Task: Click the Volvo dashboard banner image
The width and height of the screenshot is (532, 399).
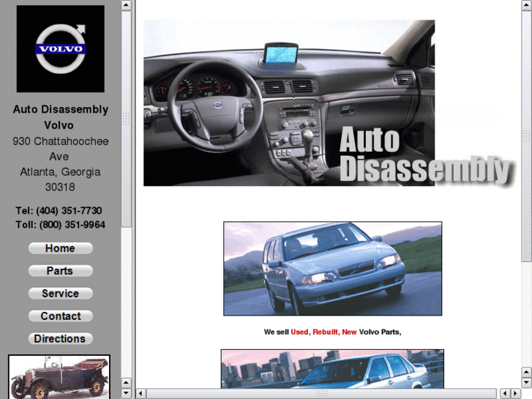Action: click(329, 103)
